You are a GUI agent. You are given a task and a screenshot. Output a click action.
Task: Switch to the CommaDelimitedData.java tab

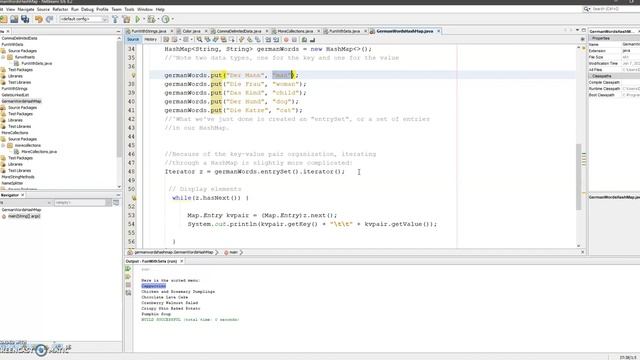pos(239,31)
